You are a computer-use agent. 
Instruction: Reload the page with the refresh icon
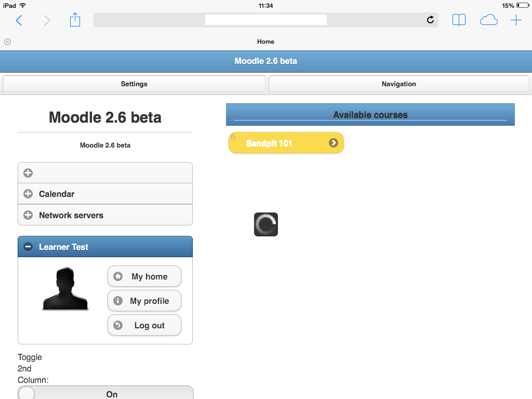pyautogui.click(x=430, y=20)
